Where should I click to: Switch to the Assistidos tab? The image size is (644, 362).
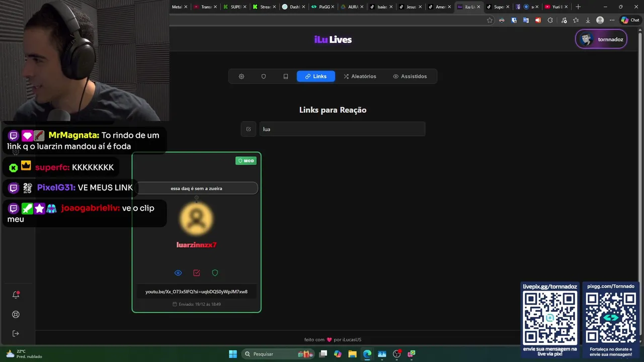[410, 76]
